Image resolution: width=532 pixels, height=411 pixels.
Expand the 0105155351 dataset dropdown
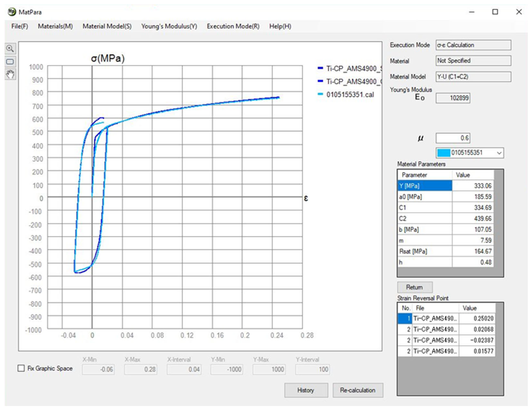coord(499,153)
